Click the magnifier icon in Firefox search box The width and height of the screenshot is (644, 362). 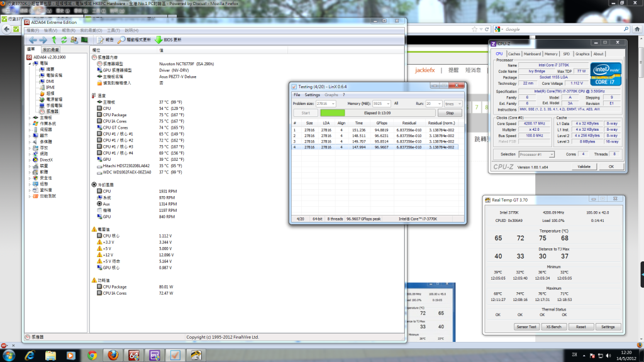click(x=626, y=29)
